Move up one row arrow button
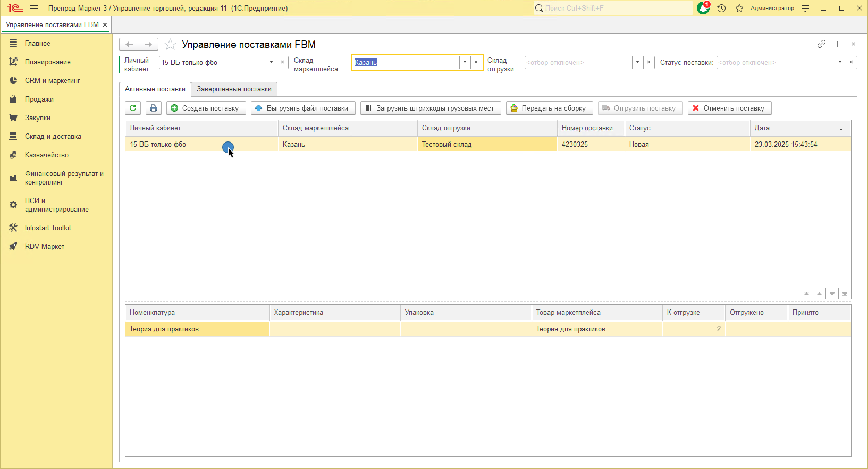 pos(819,294)
